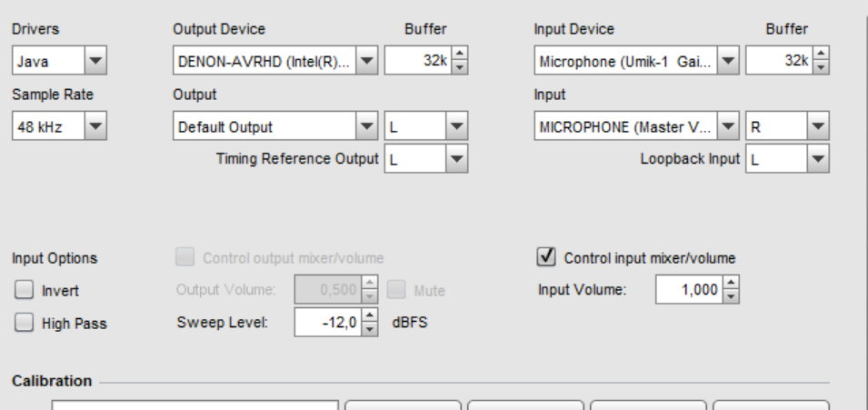Screen dimensions: 868x410
Task: Click the Input Volume value field
Action: [x=688, y=291]
